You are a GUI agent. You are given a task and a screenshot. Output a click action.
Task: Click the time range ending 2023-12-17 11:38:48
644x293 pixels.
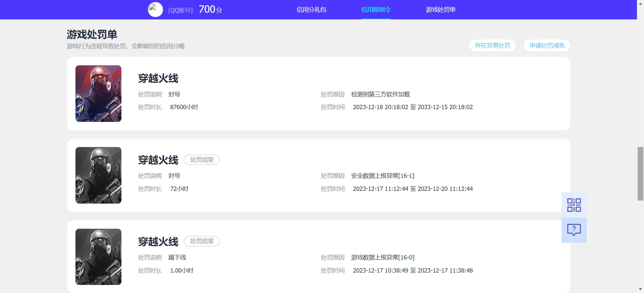(x=413, y=271)
